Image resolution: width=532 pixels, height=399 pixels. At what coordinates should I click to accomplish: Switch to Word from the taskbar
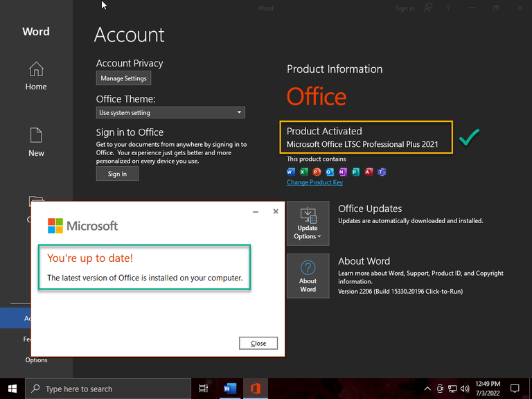[x=230, y=389]
